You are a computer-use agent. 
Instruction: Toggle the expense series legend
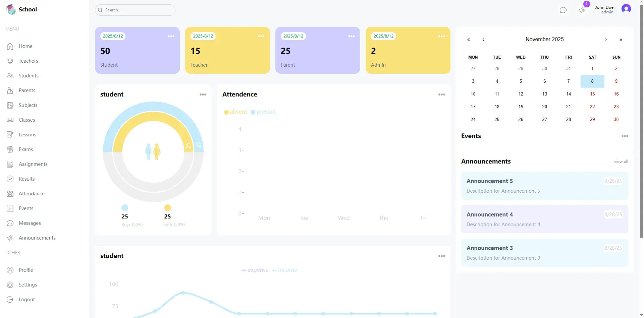(255, 270)
